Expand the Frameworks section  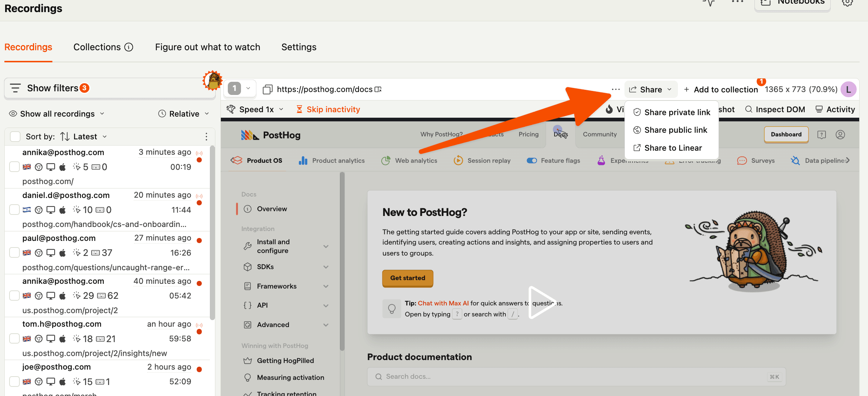tap(326, 286)
